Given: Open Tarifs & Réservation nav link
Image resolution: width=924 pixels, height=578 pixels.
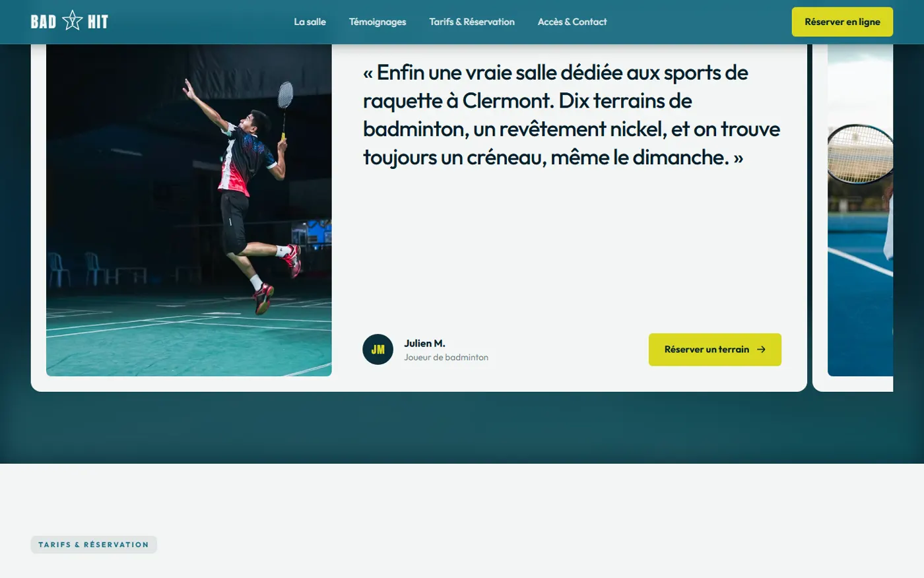Looking at the screenshot, I should tap(472, 22).
